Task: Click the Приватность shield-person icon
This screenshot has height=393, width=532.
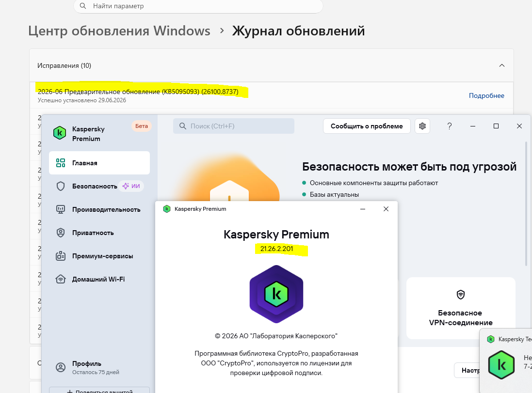Action: point(61,233)
